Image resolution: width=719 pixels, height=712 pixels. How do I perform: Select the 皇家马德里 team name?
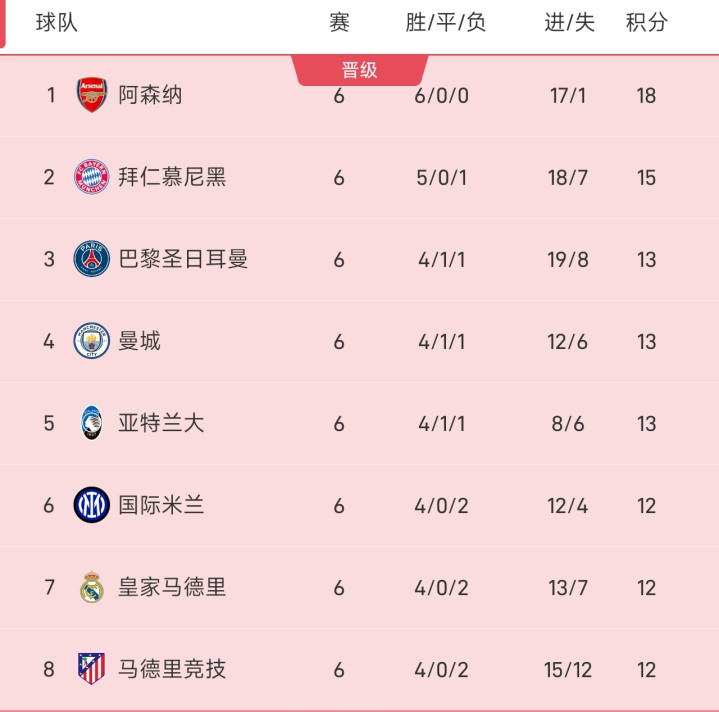point(172,587)
